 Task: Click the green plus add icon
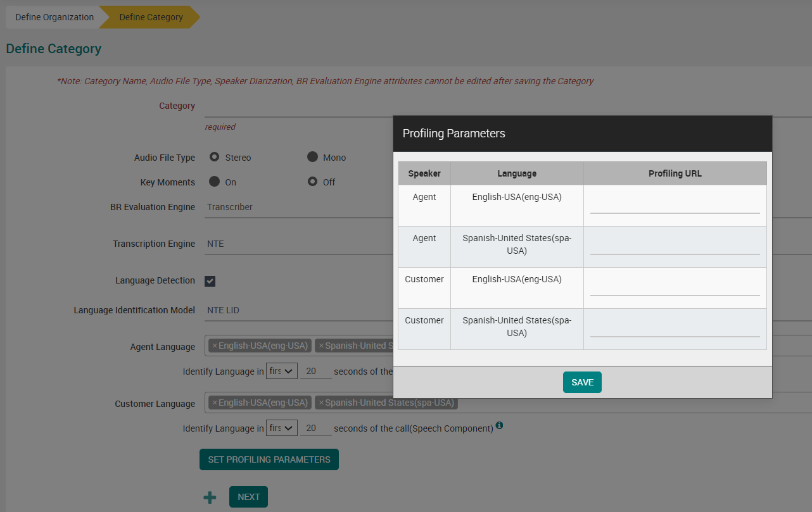tap(210, 497)
